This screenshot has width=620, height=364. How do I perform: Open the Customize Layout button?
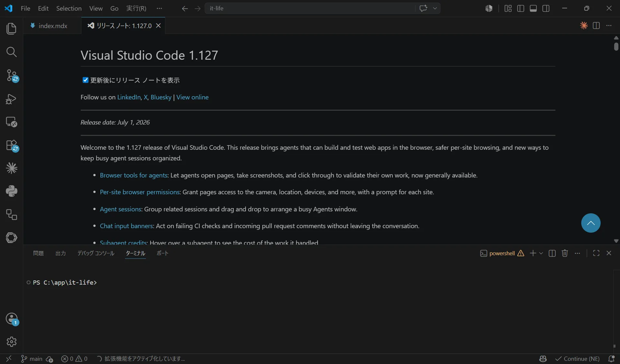[x=508, y=8]
